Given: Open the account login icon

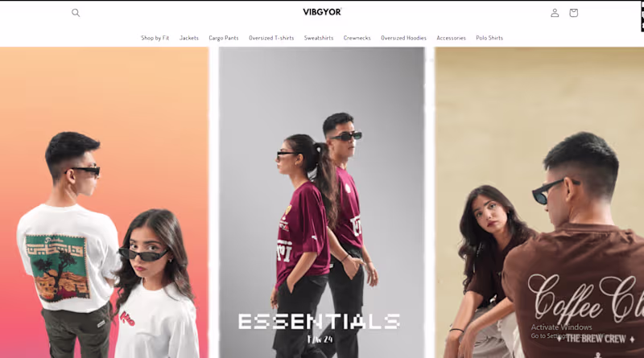Looking at the screenshot, I should coord(555,13).
